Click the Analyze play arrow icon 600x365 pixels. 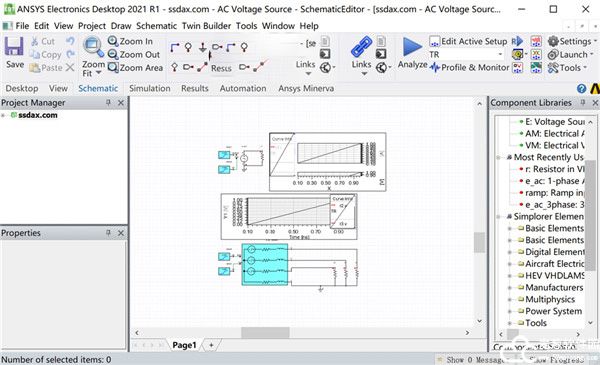tap(412, 47)
